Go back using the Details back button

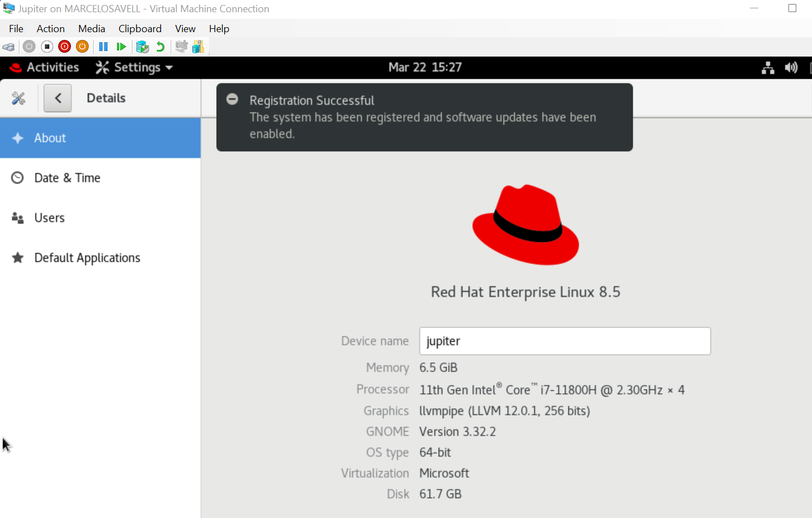point(58,98)
